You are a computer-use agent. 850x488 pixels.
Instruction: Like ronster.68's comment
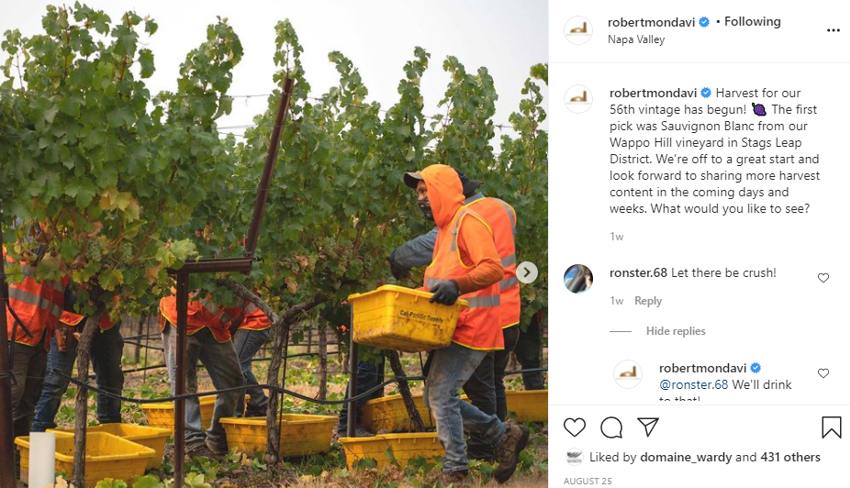click(x=823, y=278)
